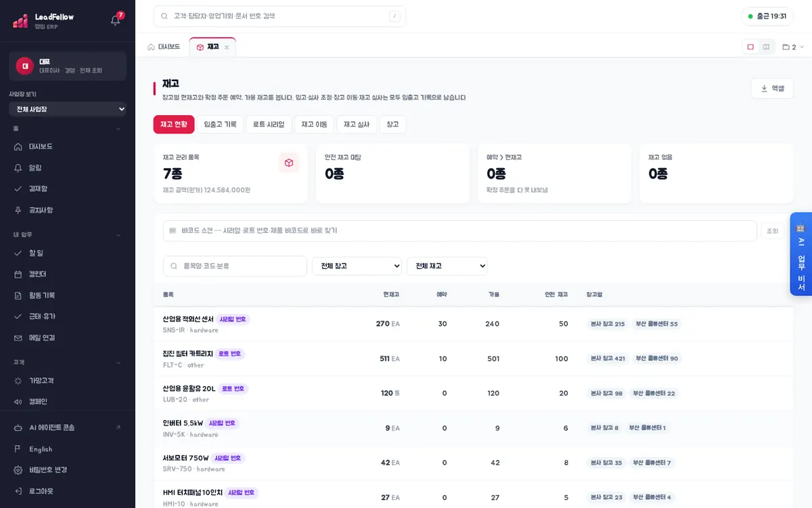This screenshot has height=508, width=812.
Task: Click the 산업용 적외선 센서 item row
Action: coord(473,324)
